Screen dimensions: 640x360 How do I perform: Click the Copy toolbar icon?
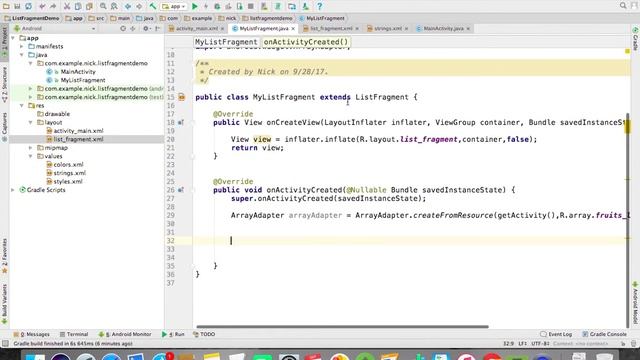coord(78,6)
